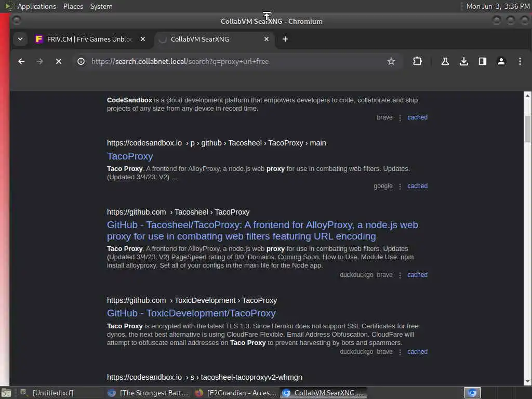Click window menu button on title bar
This screenshot has width=532, height=399.
click(x=16, y=21)
